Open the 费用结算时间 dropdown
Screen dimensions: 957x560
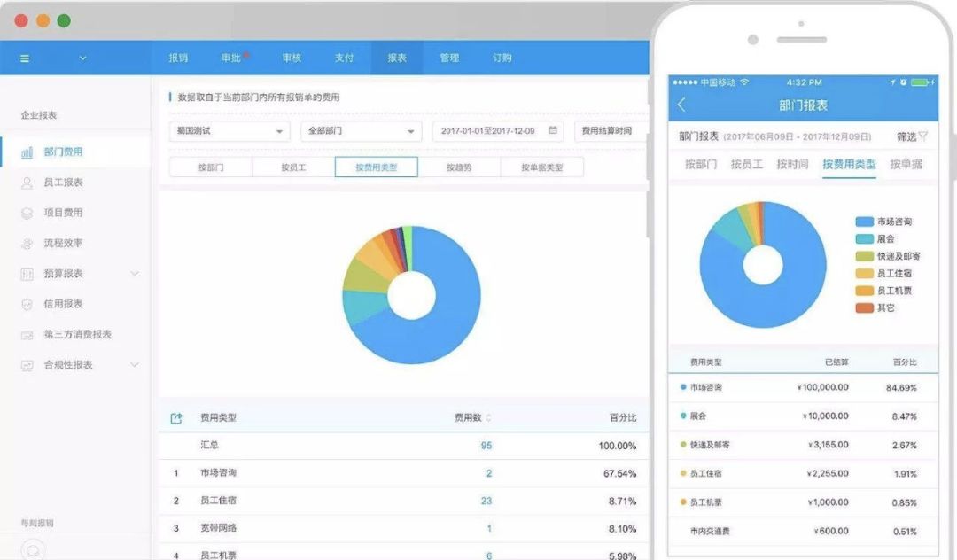(611, 131)
